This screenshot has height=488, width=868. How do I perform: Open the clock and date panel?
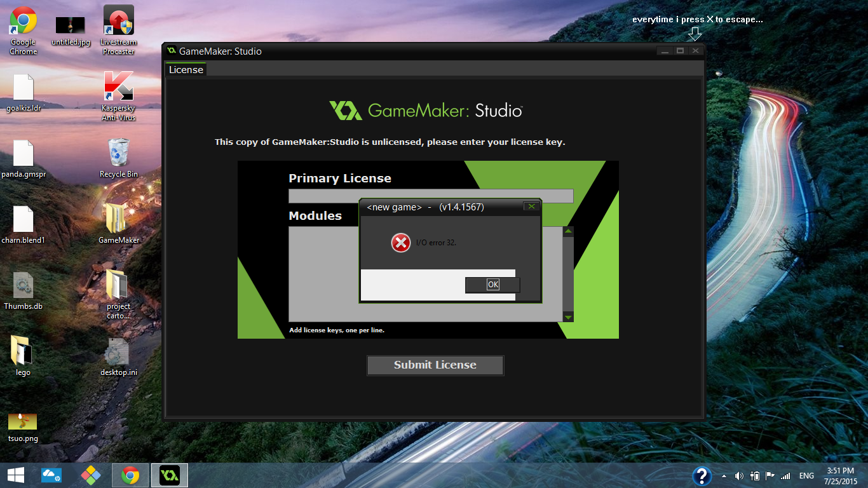coord(841,476)
